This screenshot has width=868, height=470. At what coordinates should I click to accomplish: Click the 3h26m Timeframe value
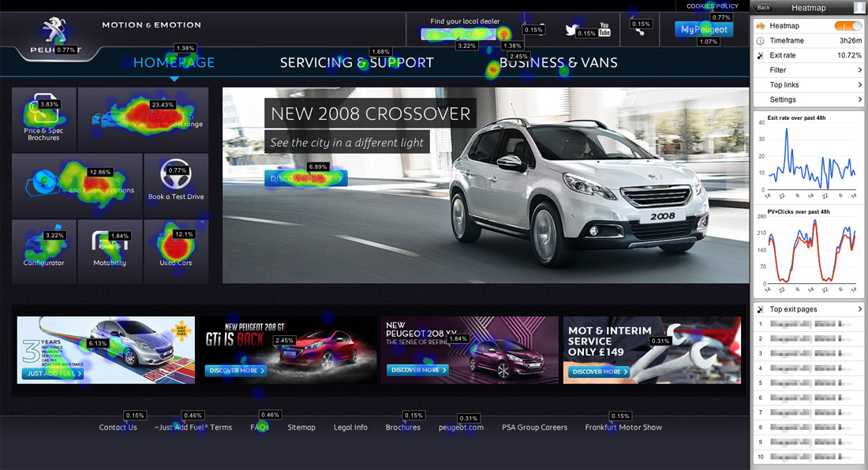(x=851, y=40)
